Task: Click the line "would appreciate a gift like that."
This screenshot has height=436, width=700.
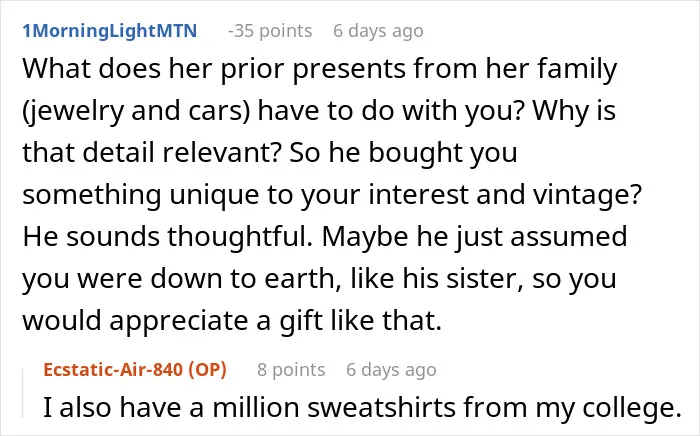Action: coord(232,321)
